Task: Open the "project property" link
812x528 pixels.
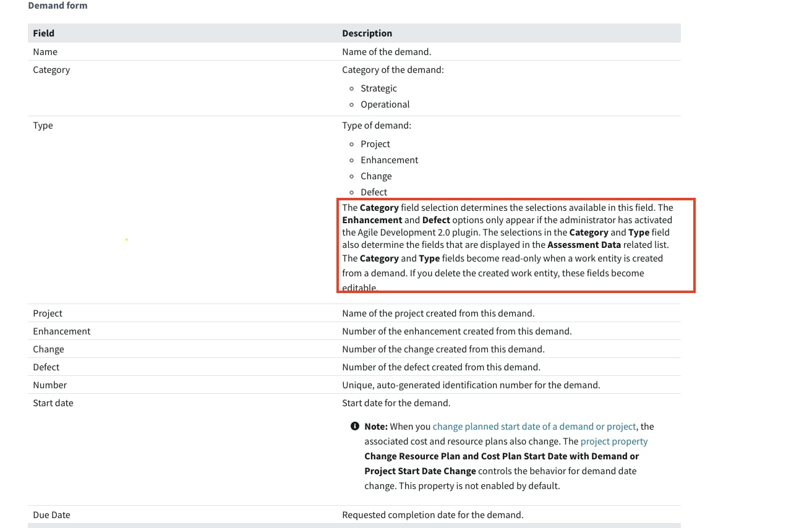Action: 614,441
